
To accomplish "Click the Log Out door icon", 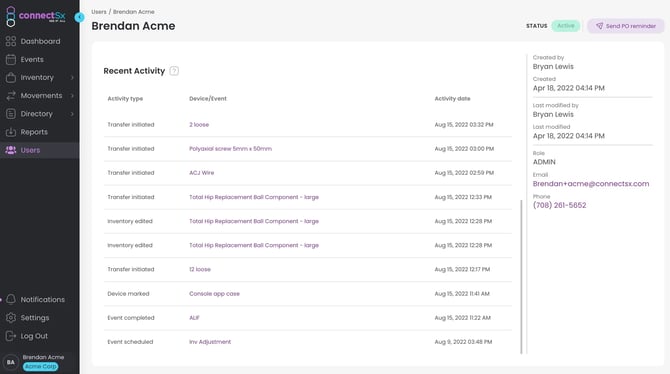I will pyautogui.click(x=11, y=336).
